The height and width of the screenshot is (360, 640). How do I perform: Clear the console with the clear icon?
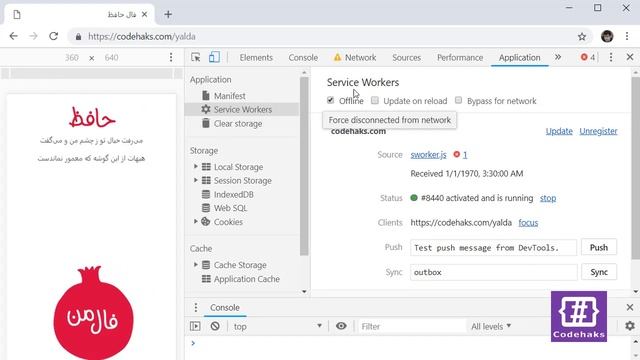(x=215, y=326)
